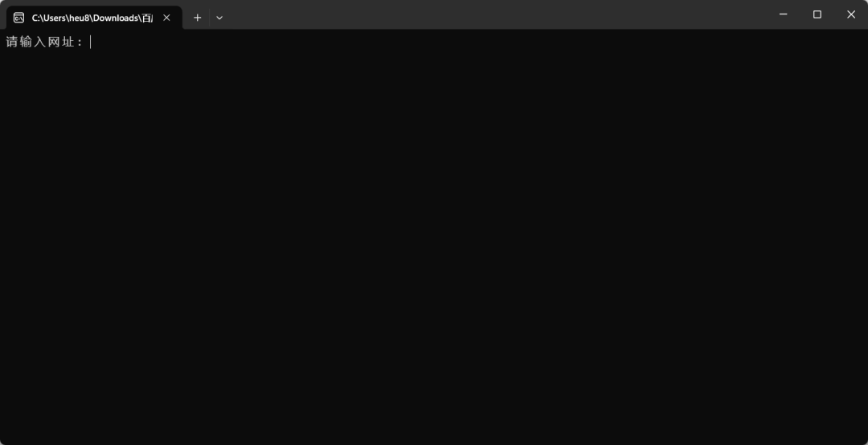The height and width of the screenshot is (445, 868).
Task: Focus the text cursor after the prompt
Action: click(91, 42)
